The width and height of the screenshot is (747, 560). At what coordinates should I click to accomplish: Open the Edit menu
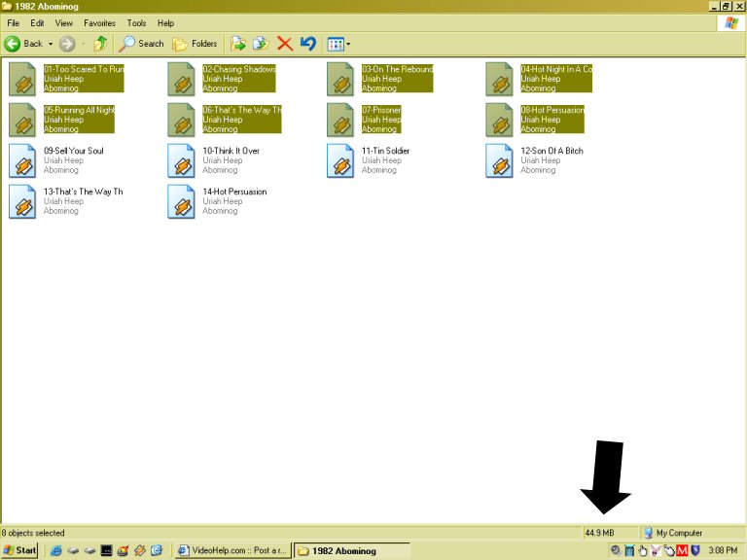tap(37, 23)
